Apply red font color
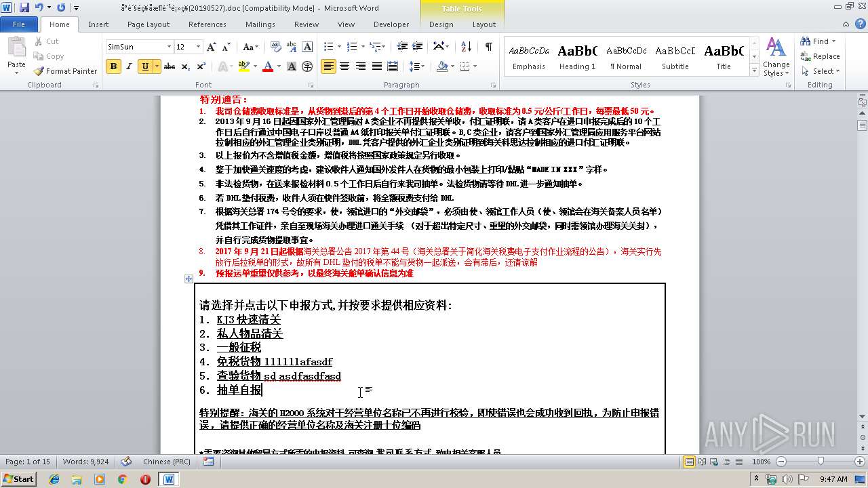 pyautogui.click(x=268, y=66)
